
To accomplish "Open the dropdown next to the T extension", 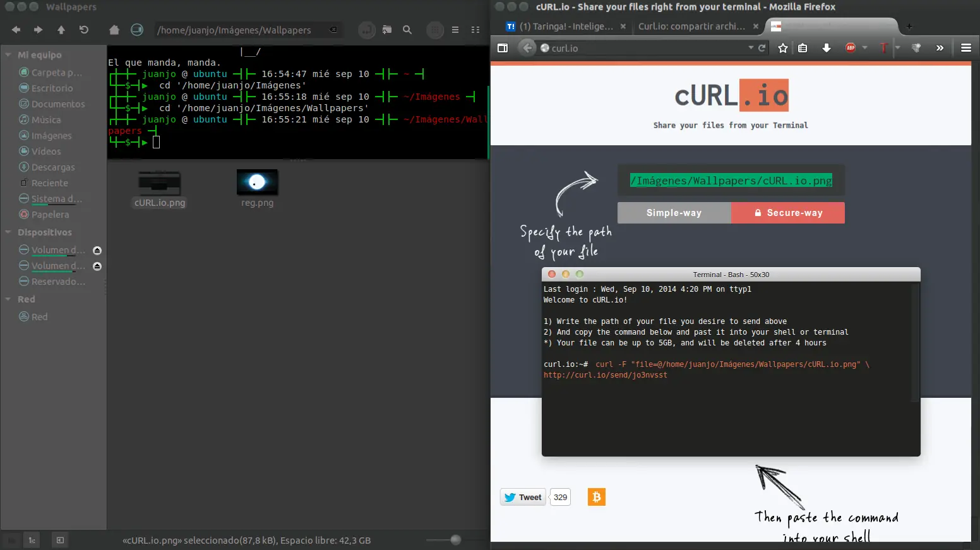I will click(897, 48).
